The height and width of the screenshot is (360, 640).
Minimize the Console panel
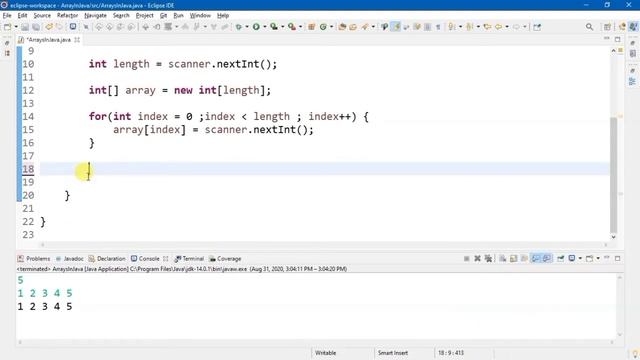(607, 258)
